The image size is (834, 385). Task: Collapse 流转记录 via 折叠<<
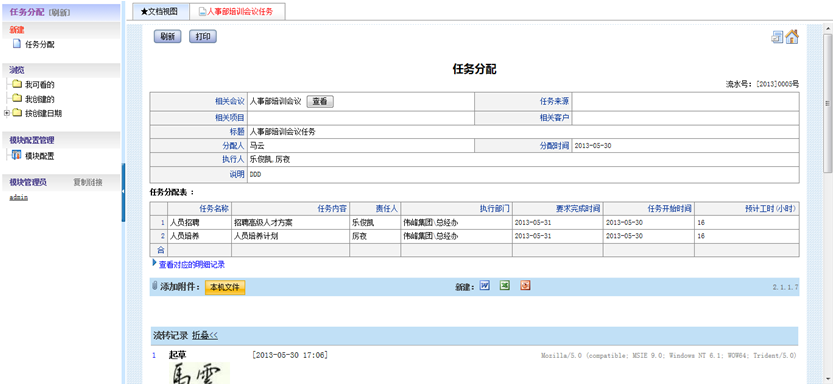(205, 336)
